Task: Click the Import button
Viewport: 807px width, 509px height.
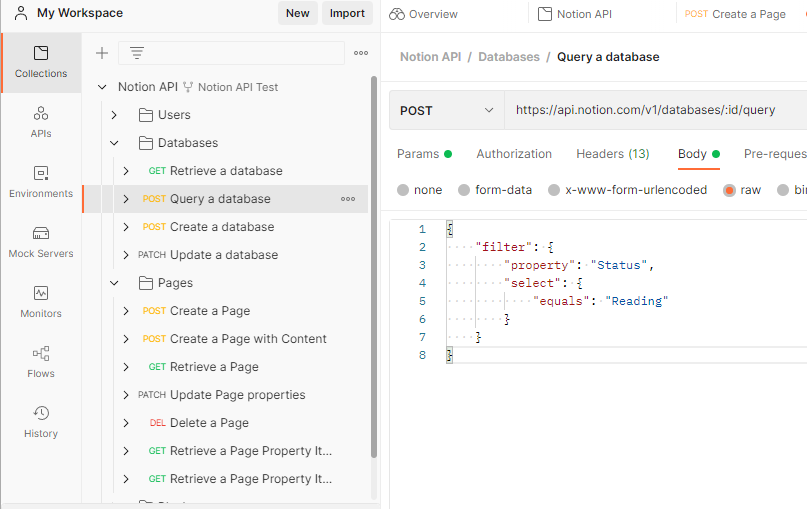Action: [x=347, y=13]
